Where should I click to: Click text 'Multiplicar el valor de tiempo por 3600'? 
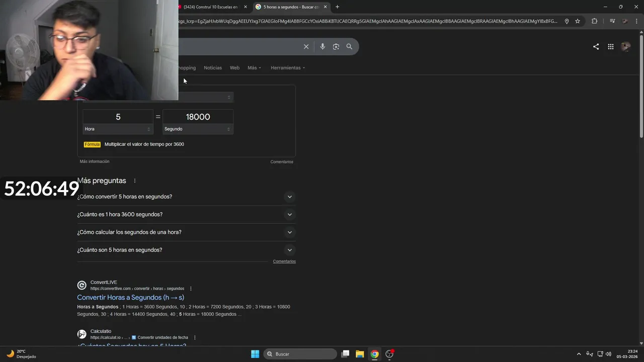(x=144, y=144)
